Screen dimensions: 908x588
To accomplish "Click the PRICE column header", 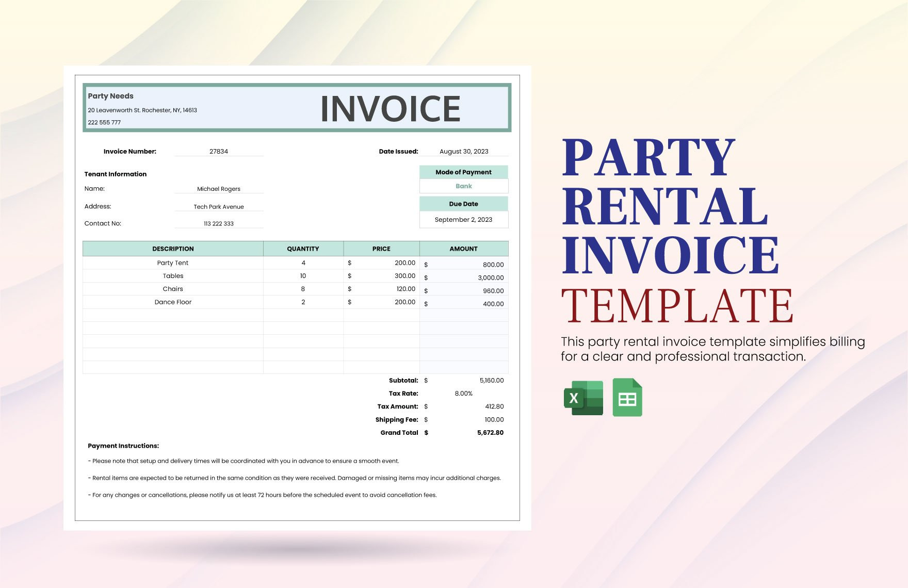I will coord(381,249).
